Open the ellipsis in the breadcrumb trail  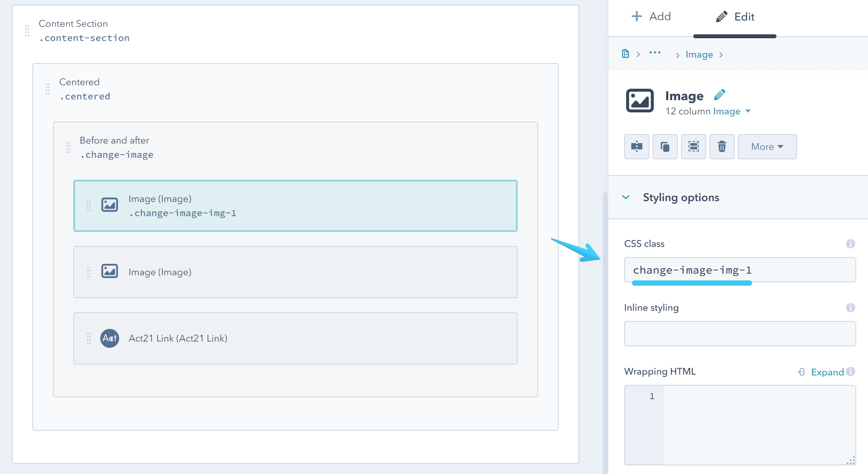tap(655, 54)
